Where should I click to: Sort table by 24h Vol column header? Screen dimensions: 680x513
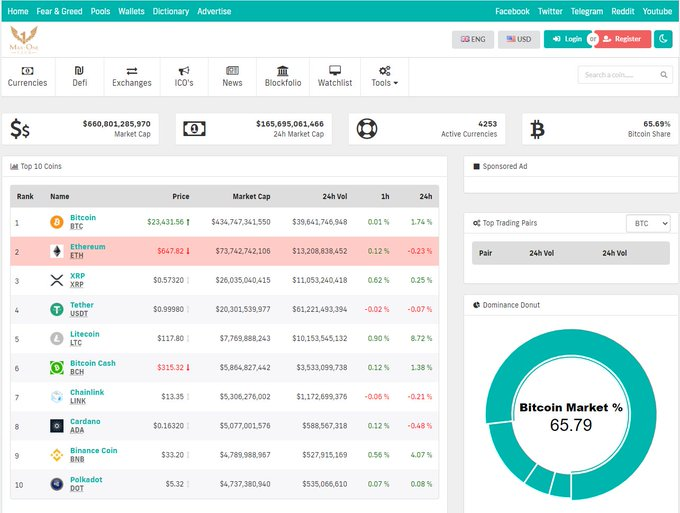334,196
